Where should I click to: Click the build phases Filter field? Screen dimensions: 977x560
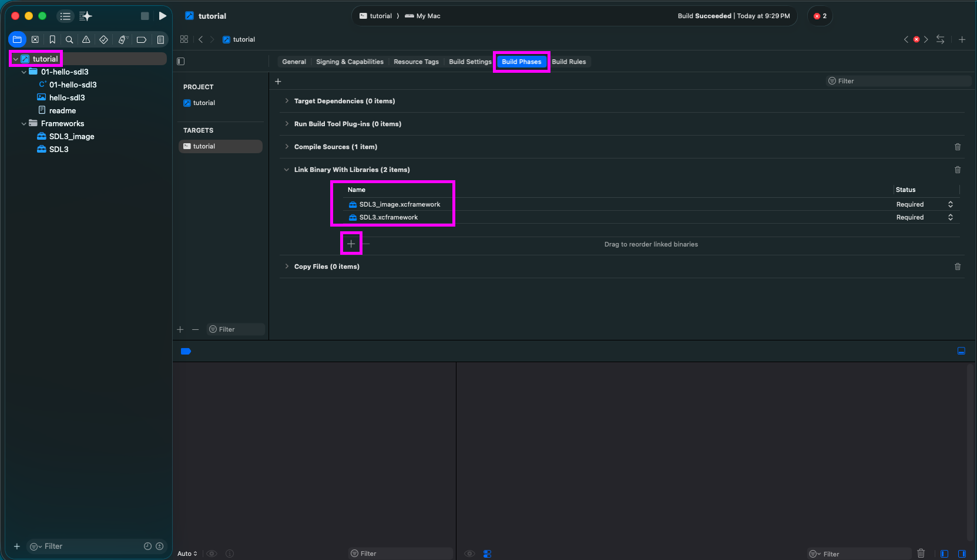898,81
